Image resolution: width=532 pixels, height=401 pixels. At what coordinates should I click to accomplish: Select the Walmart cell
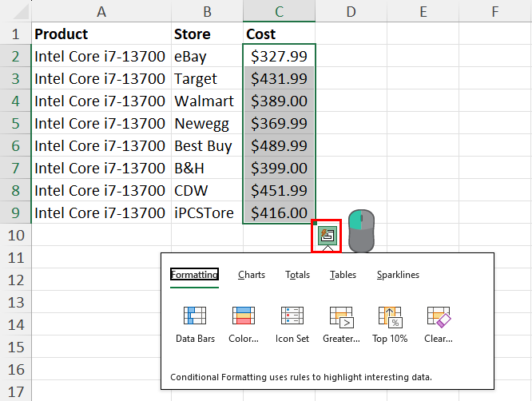(x=208, y=101)
